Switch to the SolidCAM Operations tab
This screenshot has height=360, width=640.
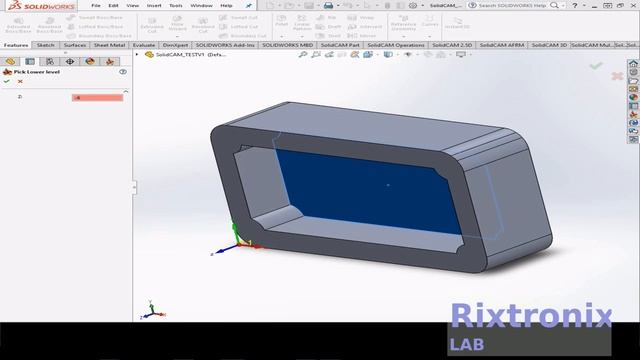(x=396, y=45)
